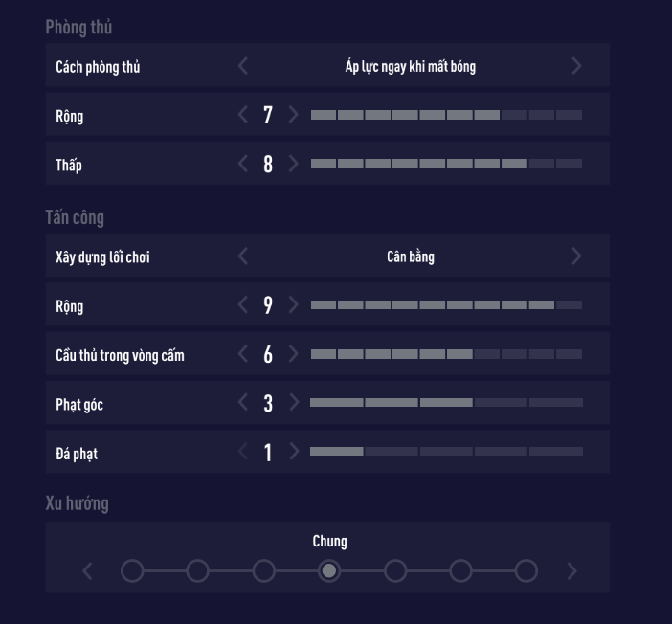Decrease defensive Rộng value below 7

243,115
